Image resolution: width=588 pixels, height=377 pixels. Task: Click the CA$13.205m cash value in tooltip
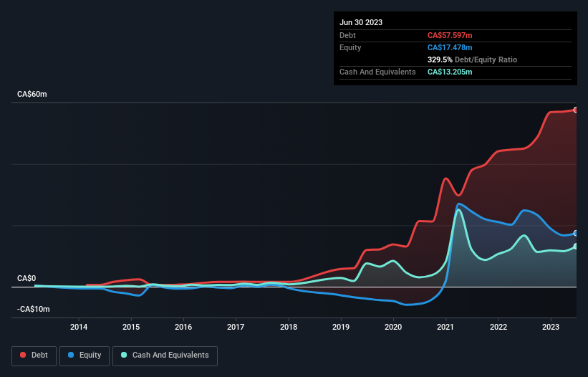pos(450,72)
